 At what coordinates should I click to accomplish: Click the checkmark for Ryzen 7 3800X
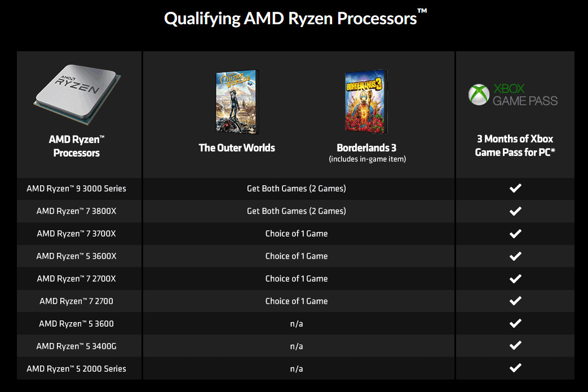[x=515, y=211]
